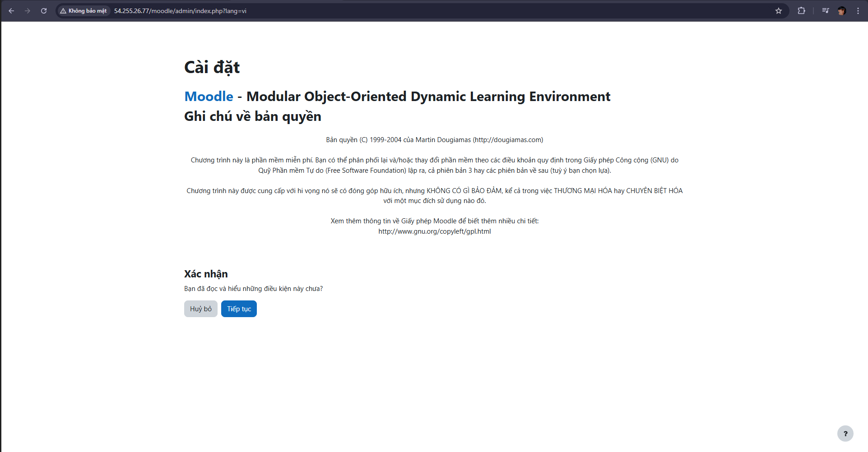Click the browser forward arrow
868x452 pixels.
[28, 11]
